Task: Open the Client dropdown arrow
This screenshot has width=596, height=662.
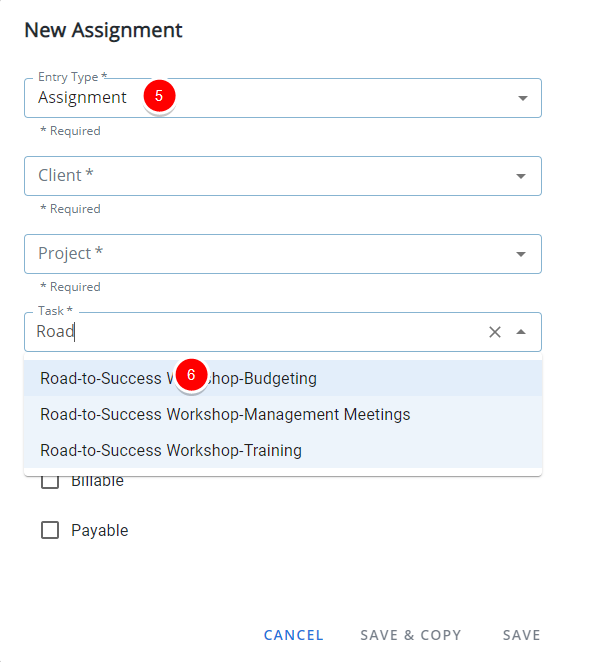Action: (521, 176)
